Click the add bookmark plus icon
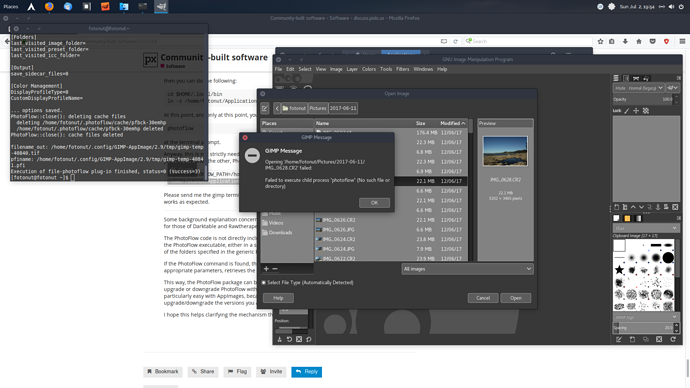This screenshot has height=388, width=690. [x=266, y=268]
